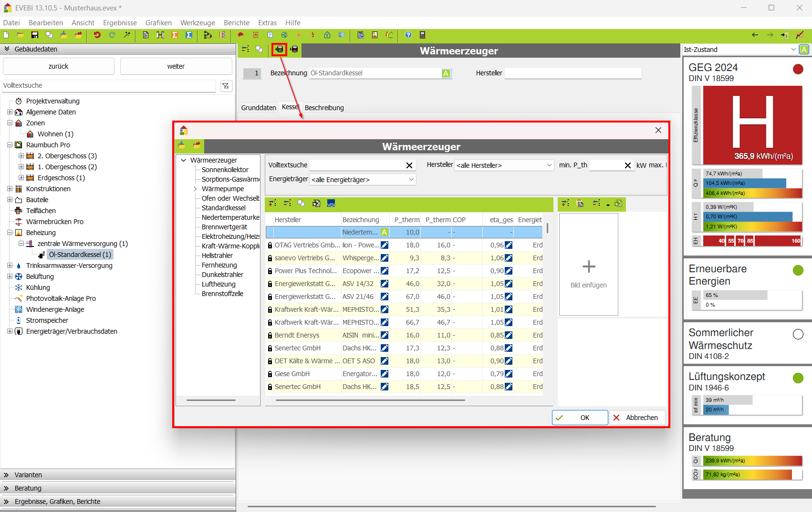Click the red undo arrow icon

click(x=97, y=35)
